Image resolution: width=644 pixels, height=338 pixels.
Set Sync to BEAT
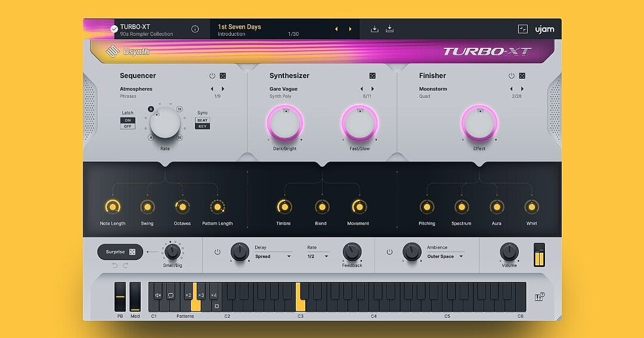tap(203, 120)
